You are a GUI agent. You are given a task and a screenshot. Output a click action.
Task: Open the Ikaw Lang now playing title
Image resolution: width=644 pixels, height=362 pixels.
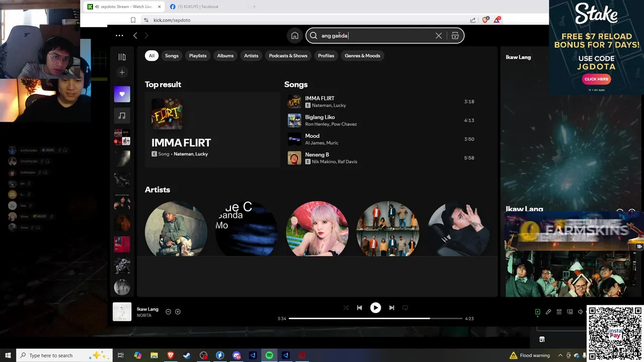(147, 309)
